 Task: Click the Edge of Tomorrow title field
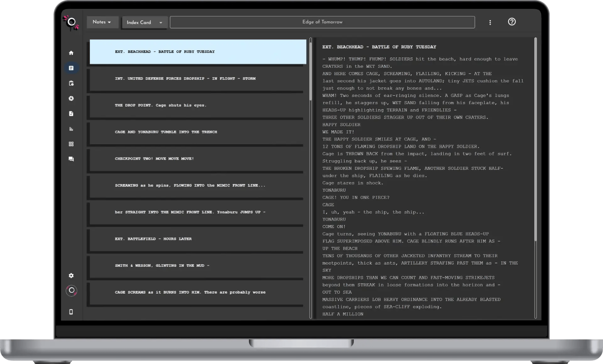point(322,22)
